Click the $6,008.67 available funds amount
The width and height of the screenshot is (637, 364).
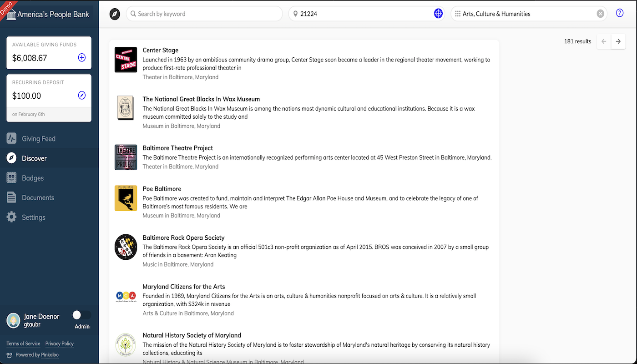click(30, 58)
